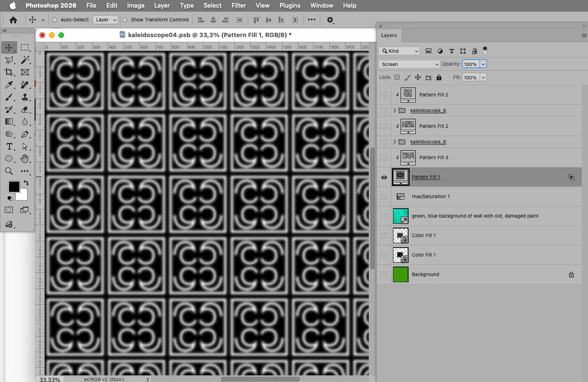
Task: Select the Frame tool
Action: point(25,72)
